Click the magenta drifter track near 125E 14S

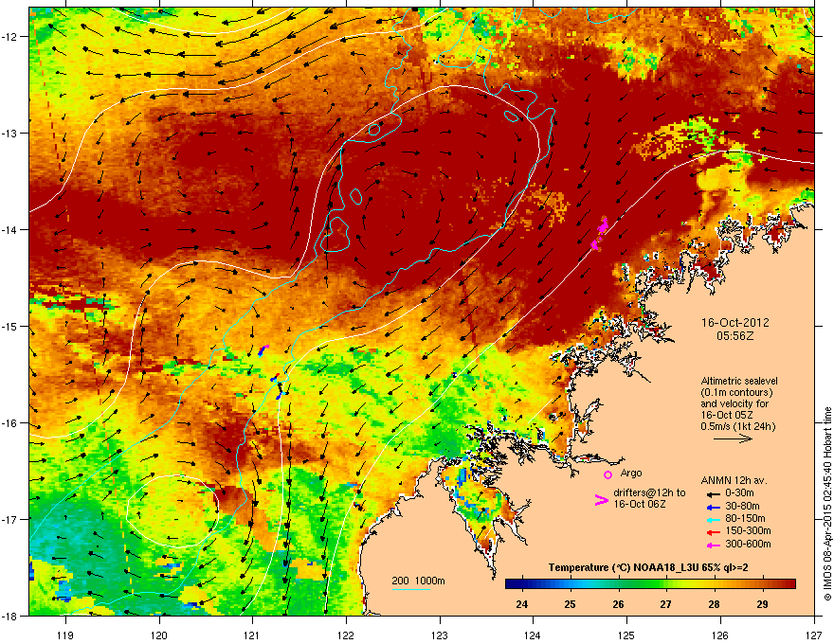599,233
